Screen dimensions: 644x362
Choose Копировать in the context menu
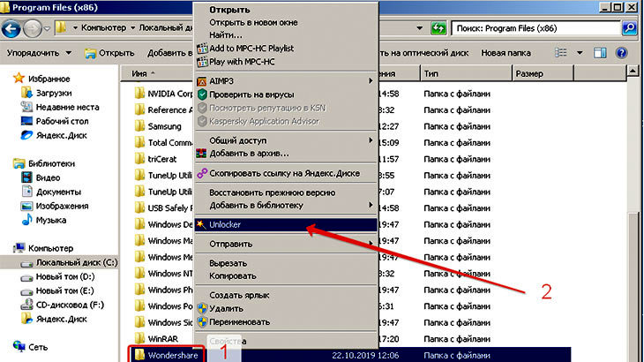(286, 275)
